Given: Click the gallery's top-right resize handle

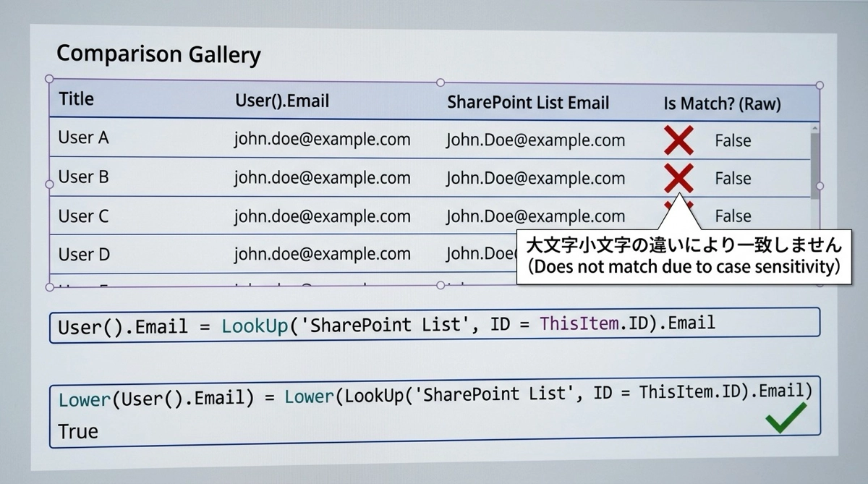Looking at the screenshot, I should tap(820, 85).
